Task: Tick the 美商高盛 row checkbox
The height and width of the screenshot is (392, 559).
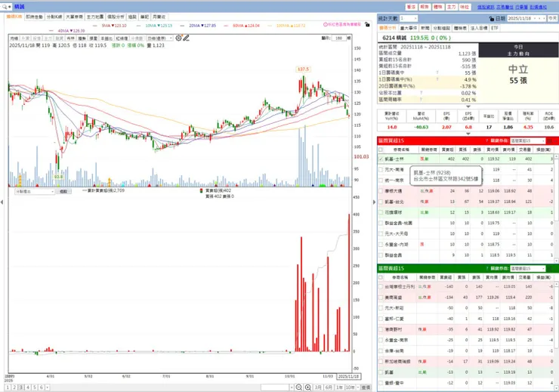Action: pos(381,297)
